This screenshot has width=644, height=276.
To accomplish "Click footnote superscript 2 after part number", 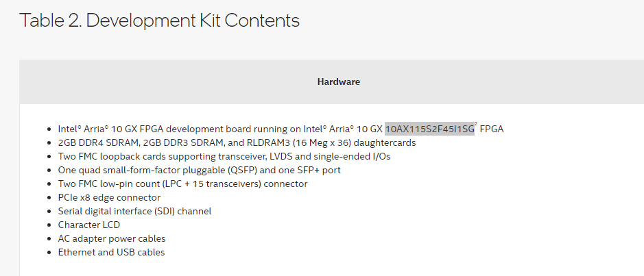I will coord(476,125).
